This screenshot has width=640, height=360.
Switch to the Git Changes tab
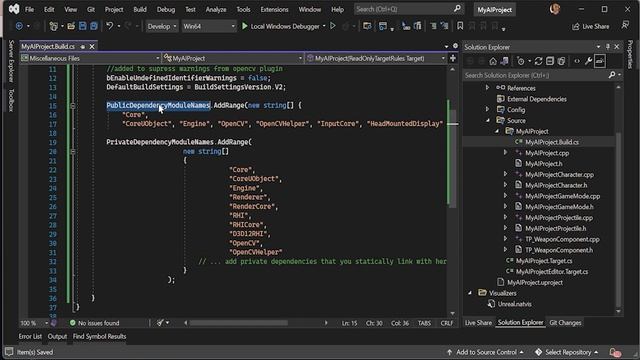coord(565,323)
